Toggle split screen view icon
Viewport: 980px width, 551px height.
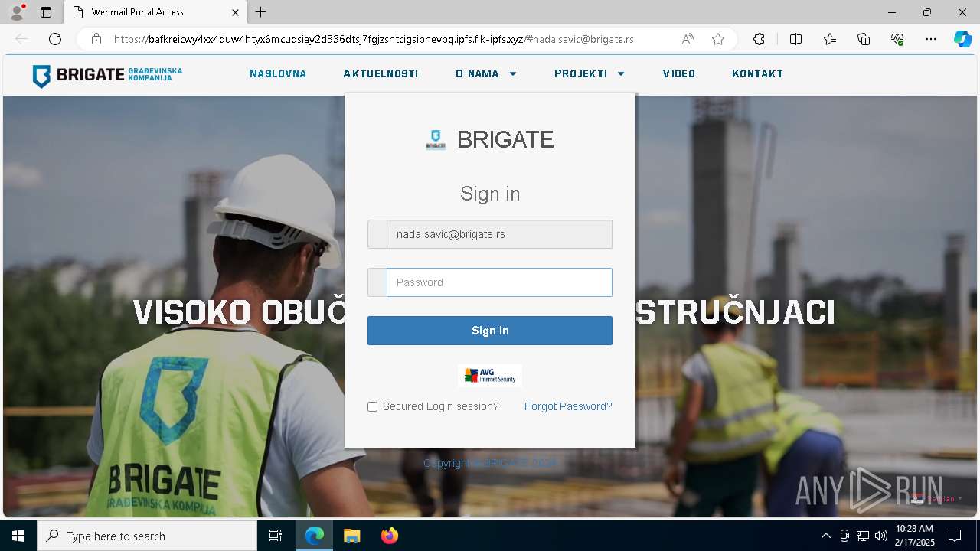point(795,39)
